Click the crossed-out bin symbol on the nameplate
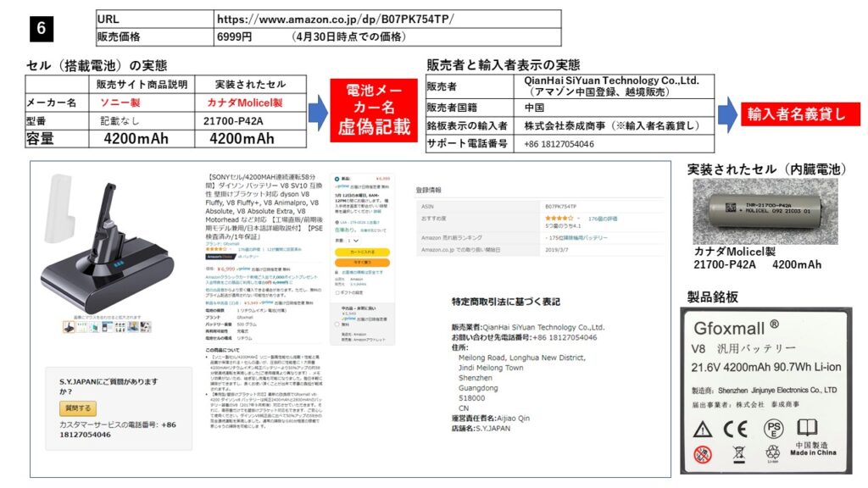868x488 pixels. tap(737, 453)
